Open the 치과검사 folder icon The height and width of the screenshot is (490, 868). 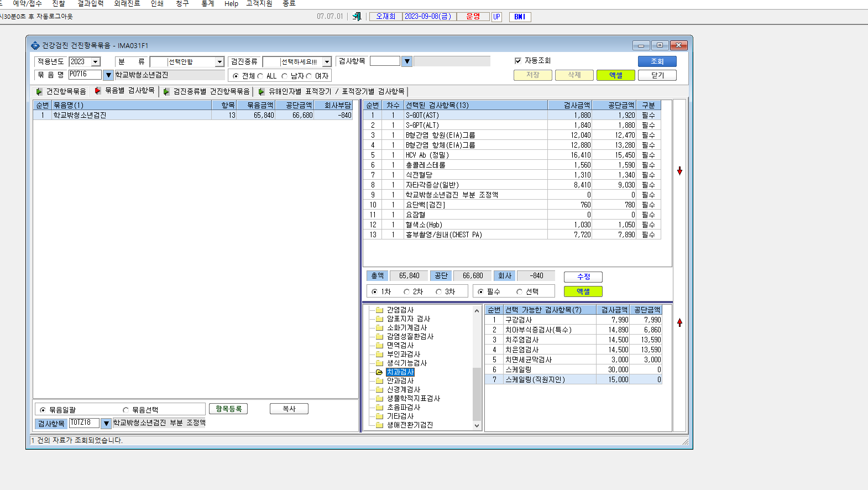(x=379, y=372)
